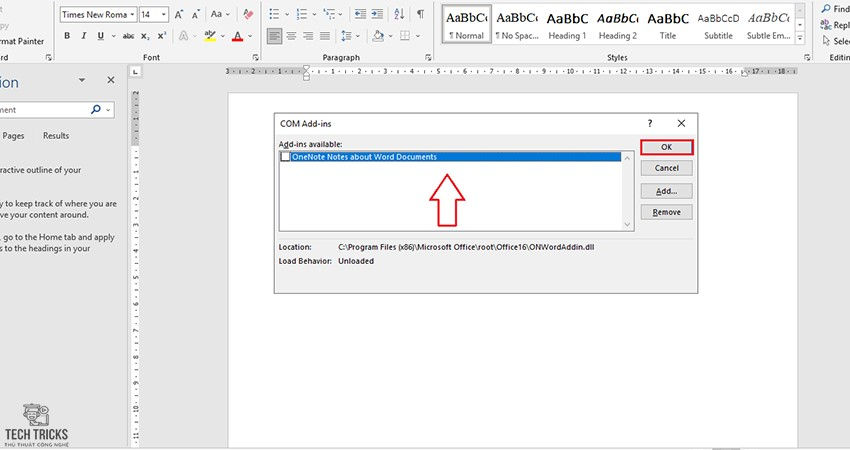Image resolution: width=850 pixels, height=450 pixels.
Task: Switch to Pages tab in Navigation pane
Action: click(13, 136)
